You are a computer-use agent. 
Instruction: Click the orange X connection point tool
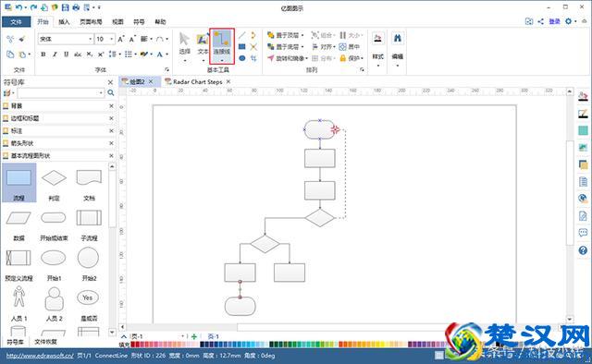click(253, 47)
